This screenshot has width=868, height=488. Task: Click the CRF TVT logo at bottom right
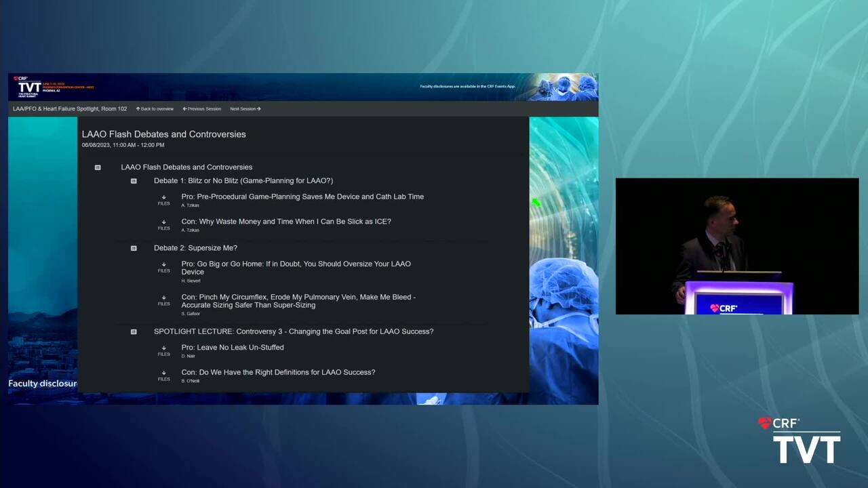click(x=799, y=441)
